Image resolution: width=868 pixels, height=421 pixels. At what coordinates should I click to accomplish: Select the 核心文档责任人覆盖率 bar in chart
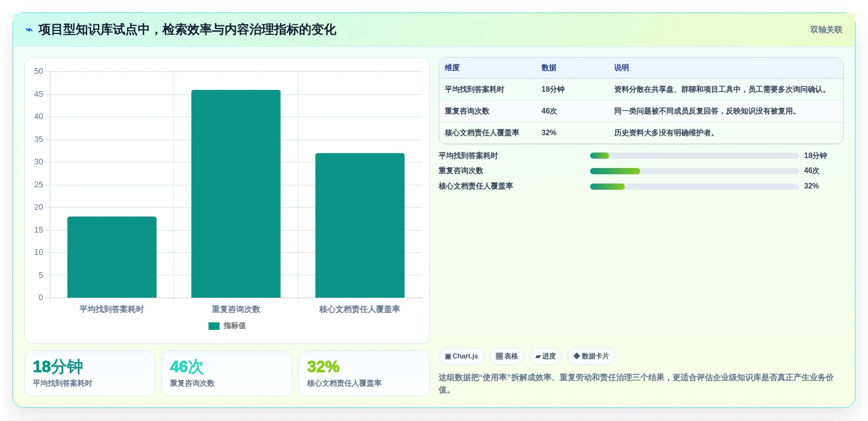point(360,226)
